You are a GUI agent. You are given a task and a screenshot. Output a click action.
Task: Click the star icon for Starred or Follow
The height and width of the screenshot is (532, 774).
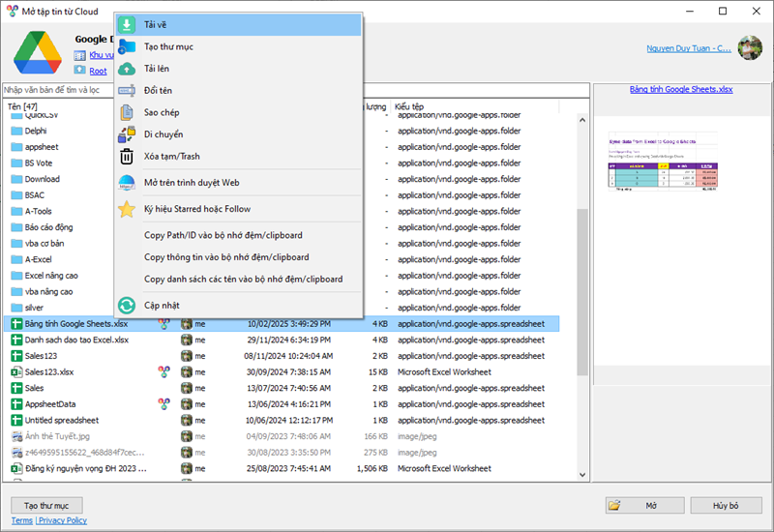click(127, 209)
